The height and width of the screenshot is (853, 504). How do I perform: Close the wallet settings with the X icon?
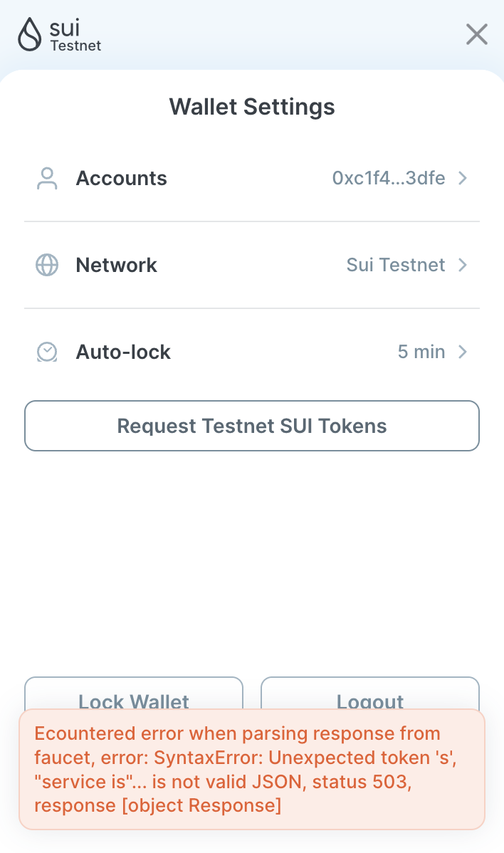pyautogui.click(x=476, y=34)
